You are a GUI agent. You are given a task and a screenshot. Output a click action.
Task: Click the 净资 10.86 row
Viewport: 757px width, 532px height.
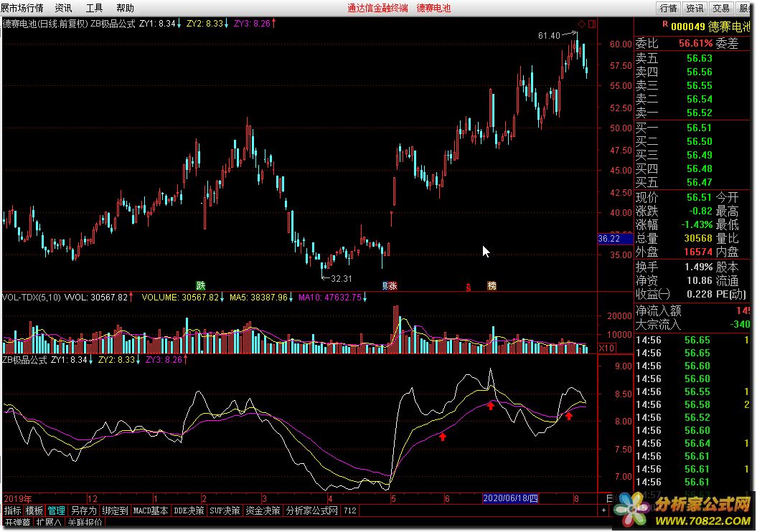click(674, 280)
